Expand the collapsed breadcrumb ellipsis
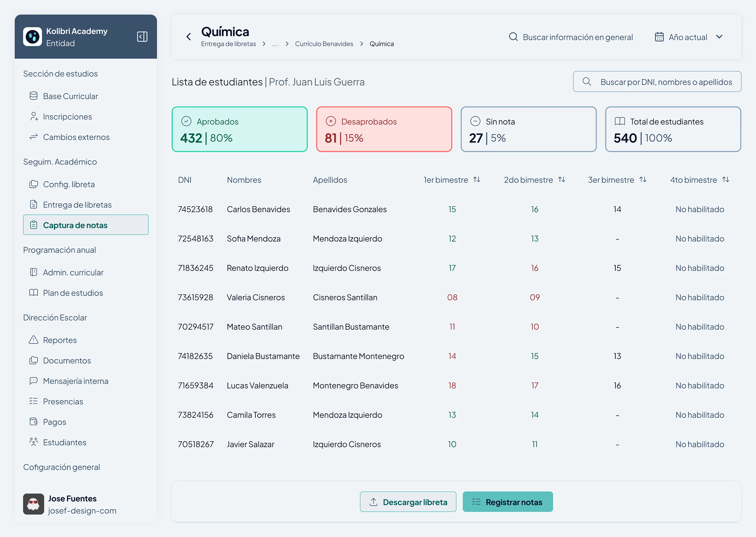This screenshot has width=756, height=537. click(275, 44)
